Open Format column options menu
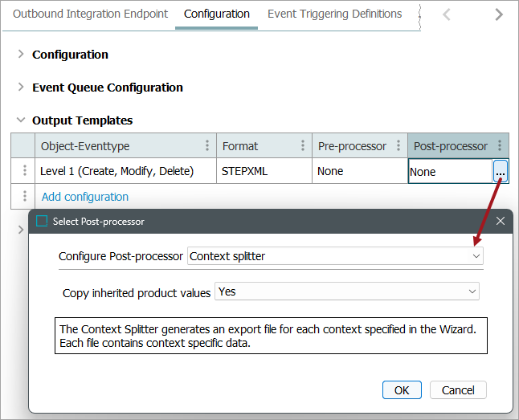Screen dimensions: 519x420 pyautogui.click(x=303, y=146)
